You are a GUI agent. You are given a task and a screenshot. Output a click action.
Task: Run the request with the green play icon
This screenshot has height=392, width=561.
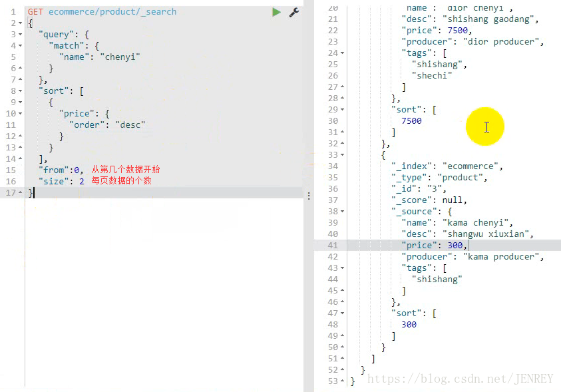pos(276,12)
